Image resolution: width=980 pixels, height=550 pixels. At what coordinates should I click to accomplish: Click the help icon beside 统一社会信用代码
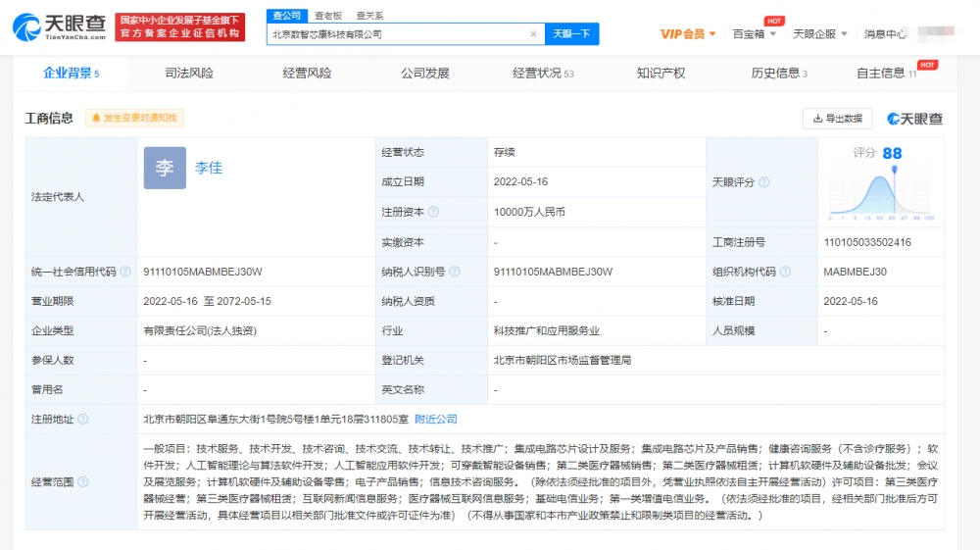click(125, 272)
